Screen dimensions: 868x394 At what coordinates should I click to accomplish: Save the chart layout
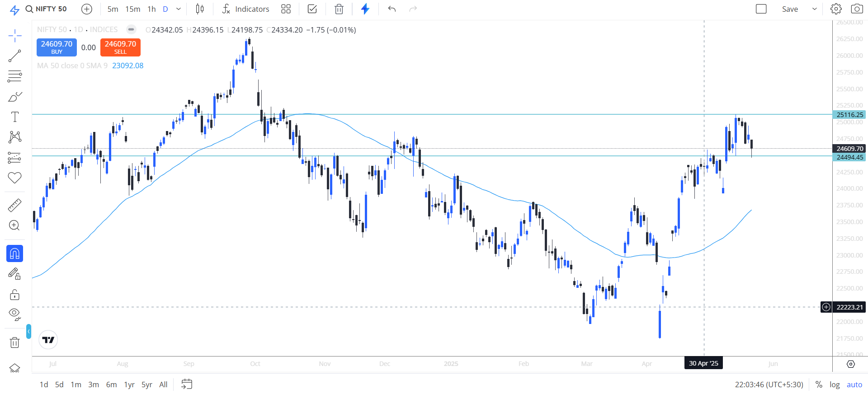point(790,9)
